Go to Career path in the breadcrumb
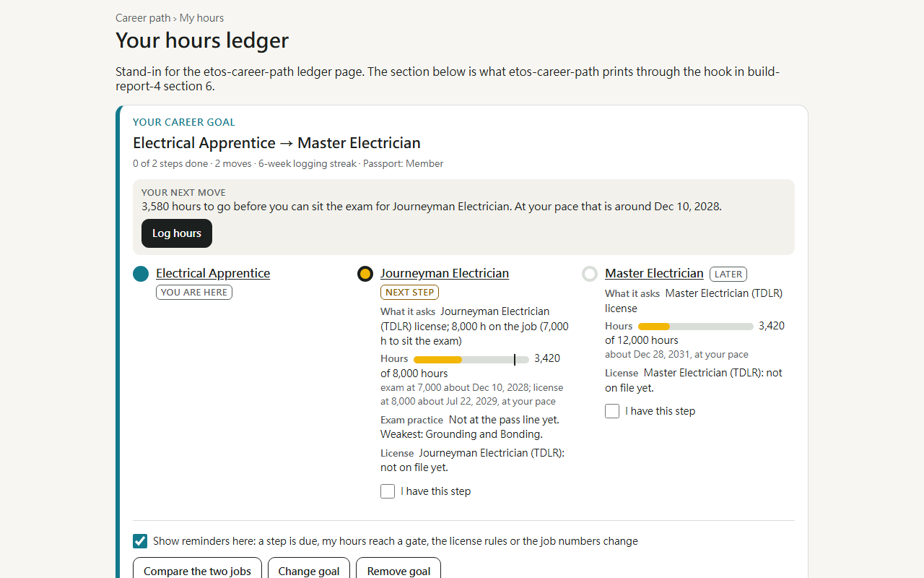Screen dimensions: 924x578 143,18
